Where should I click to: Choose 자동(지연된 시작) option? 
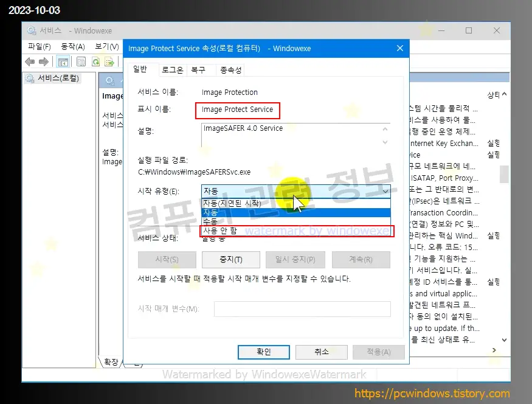coord(296,203)
